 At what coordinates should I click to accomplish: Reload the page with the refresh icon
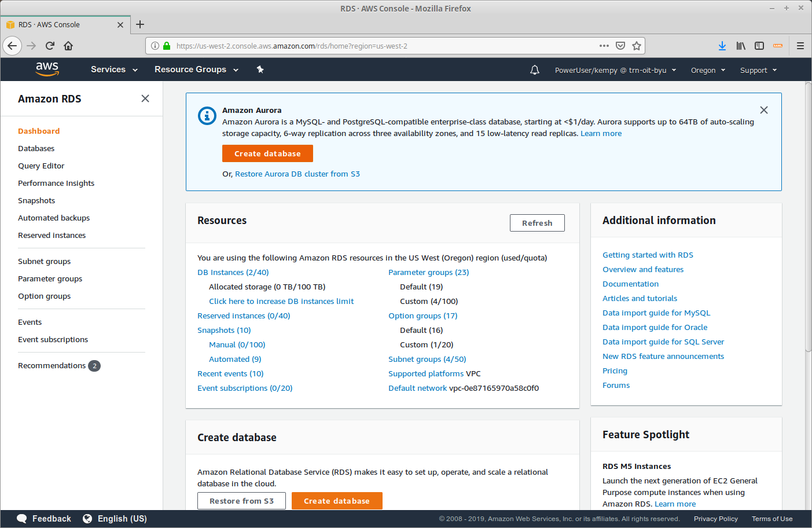[50, 46]
